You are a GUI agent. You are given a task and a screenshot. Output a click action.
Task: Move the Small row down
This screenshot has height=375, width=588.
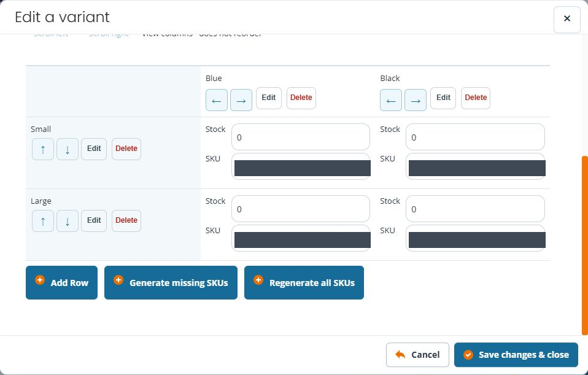(x=68, y=149)
